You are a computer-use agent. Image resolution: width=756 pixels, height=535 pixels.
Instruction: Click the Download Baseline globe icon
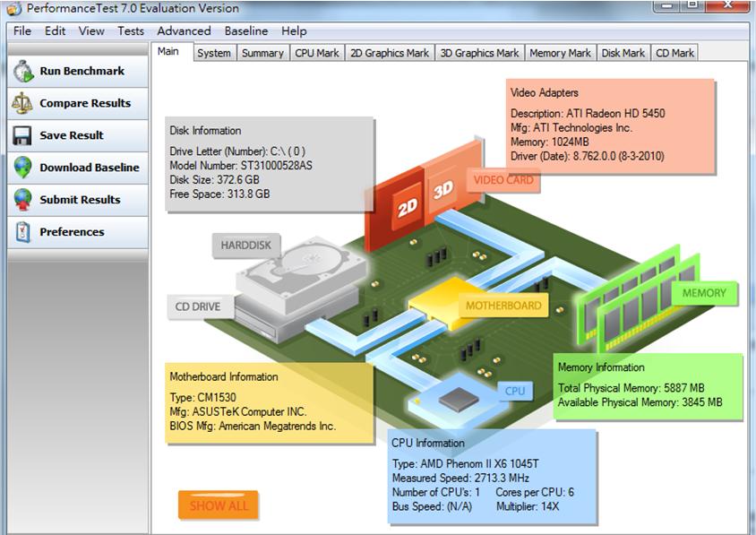click(x=22, y=168)
